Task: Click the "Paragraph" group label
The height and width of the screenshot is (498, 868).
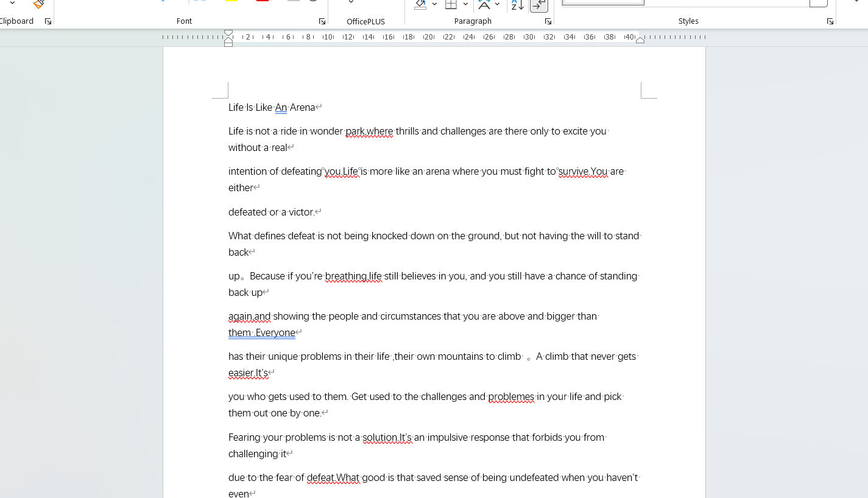Action: click(x=473, y=21)
